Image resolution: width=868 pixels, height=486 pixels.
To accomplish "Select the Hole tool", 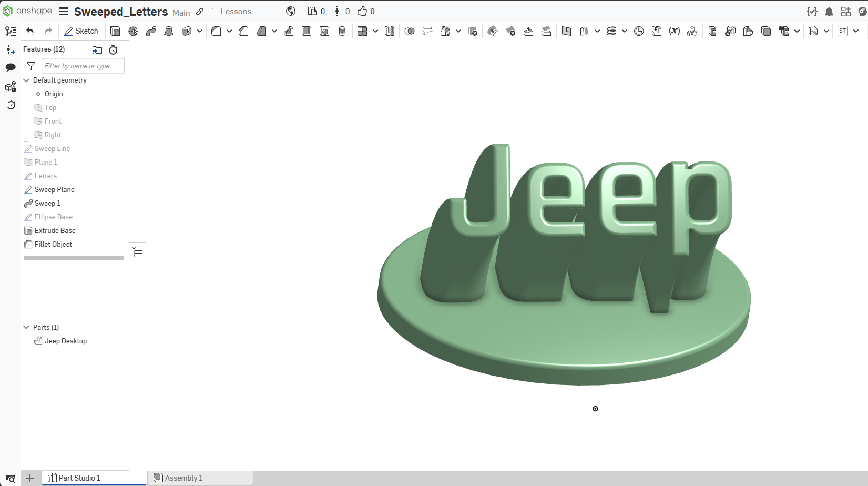I will point(324,31).
